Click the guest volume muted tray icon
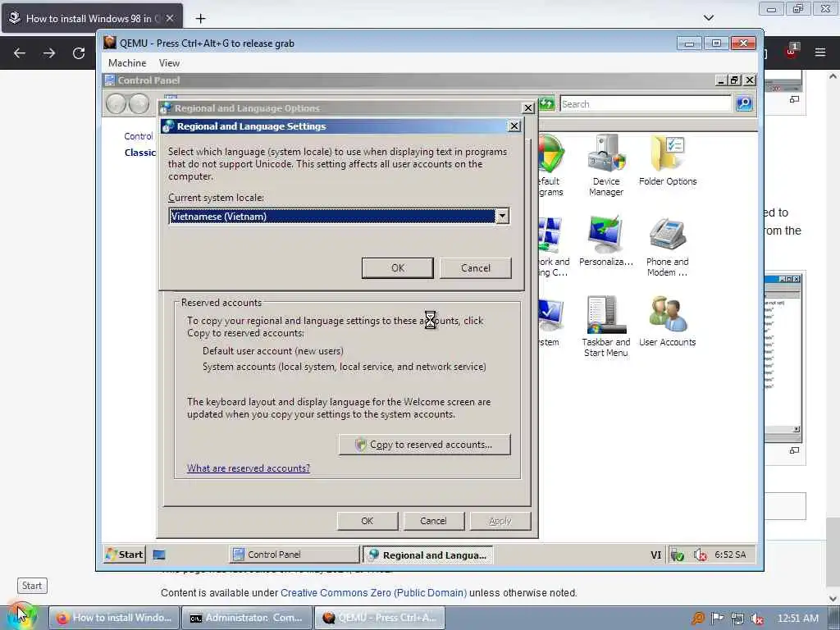This screenshot has height=630, width=840. click(x=701, y=555)
